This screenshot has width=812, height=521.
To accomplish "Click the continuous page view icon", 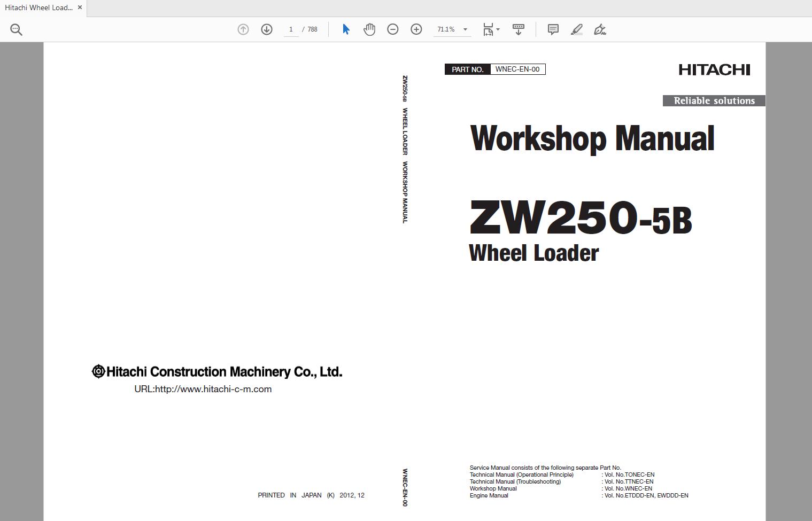I will coord(518,29).
